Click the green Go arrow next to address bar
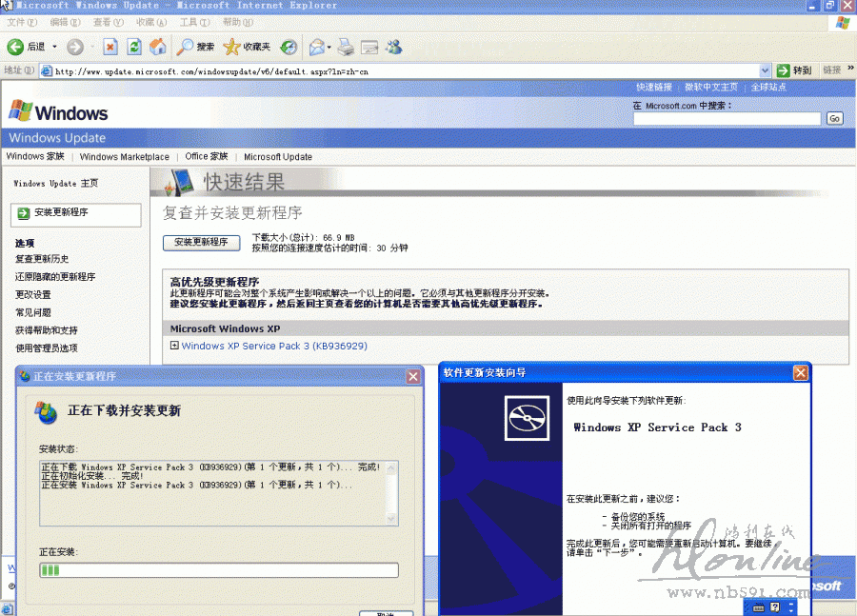 (784, 70)
